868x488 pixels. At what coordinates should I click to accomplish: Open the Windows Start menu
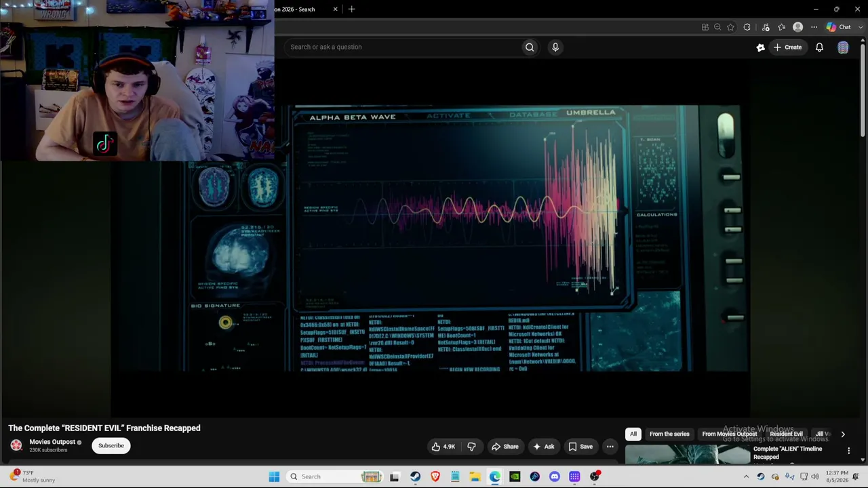(x=274, y=476)
